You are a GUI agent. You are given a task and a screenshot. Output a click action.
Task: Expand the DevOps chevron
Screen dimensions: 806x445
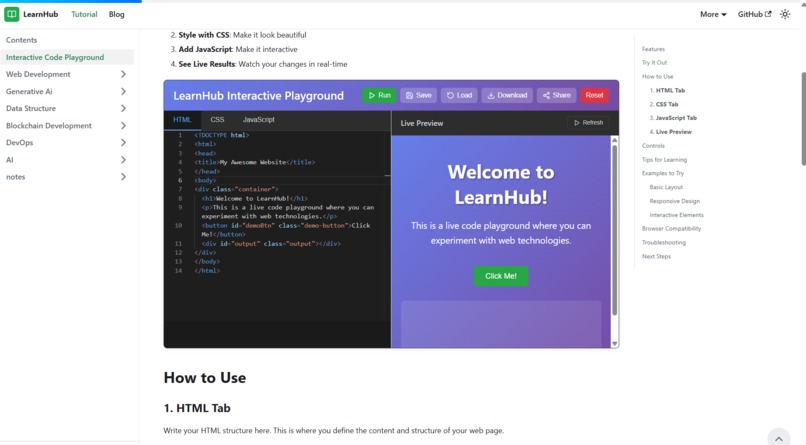[x=123, y=142]
